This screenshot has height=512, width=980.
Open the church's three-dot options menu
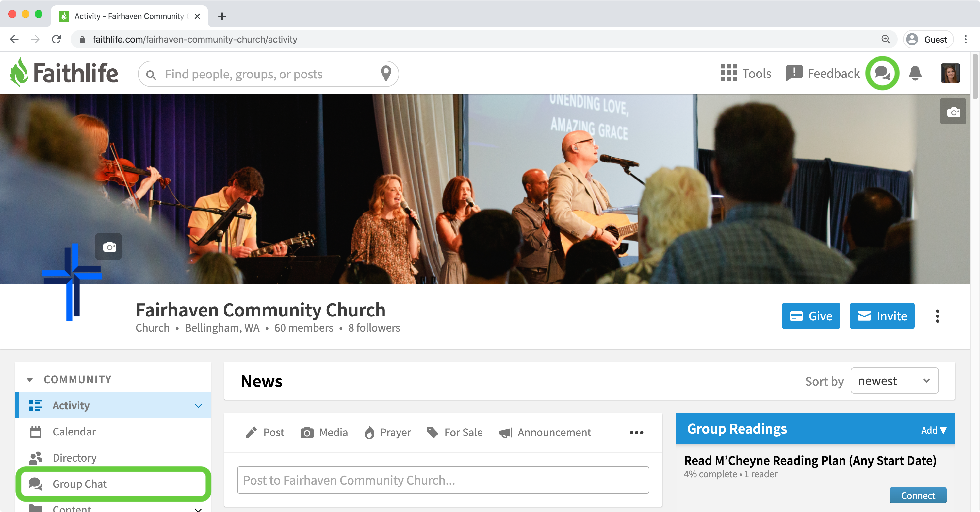point(938,316)
